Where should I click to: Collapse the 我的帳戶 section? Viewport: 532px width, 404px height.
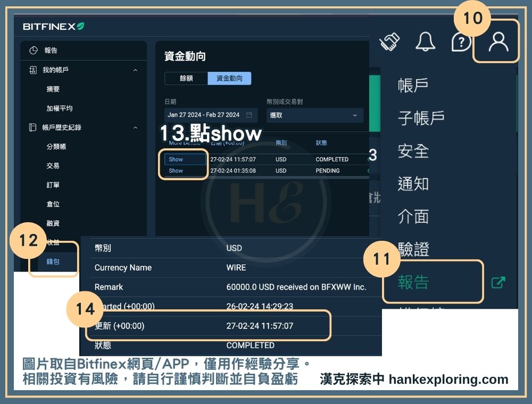(x=135, y=70)
